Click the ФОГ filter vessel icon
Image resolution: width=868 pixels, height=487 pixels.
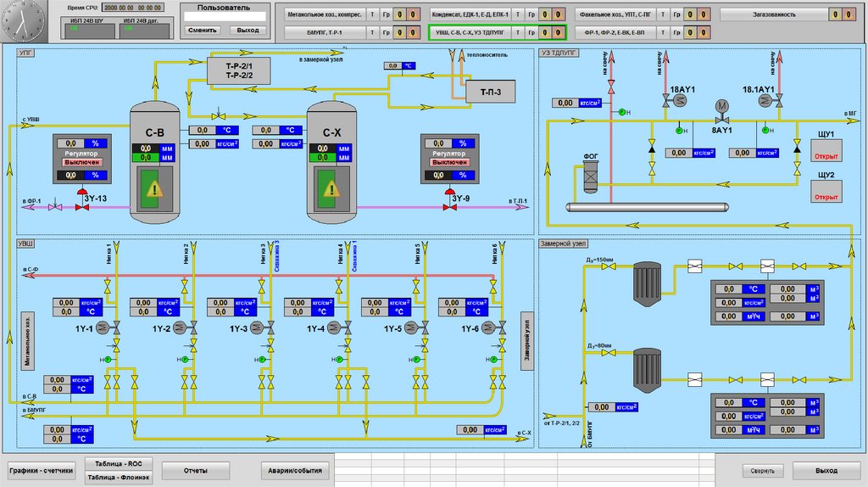591,176
